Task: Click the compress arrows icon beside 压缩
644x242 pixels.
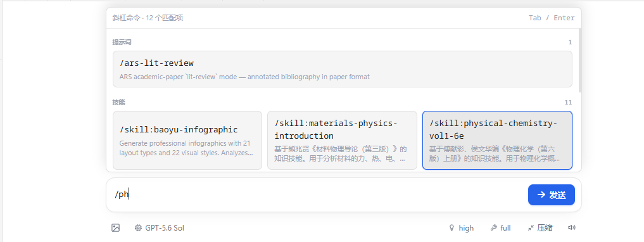Action: [x=531, y=227]
